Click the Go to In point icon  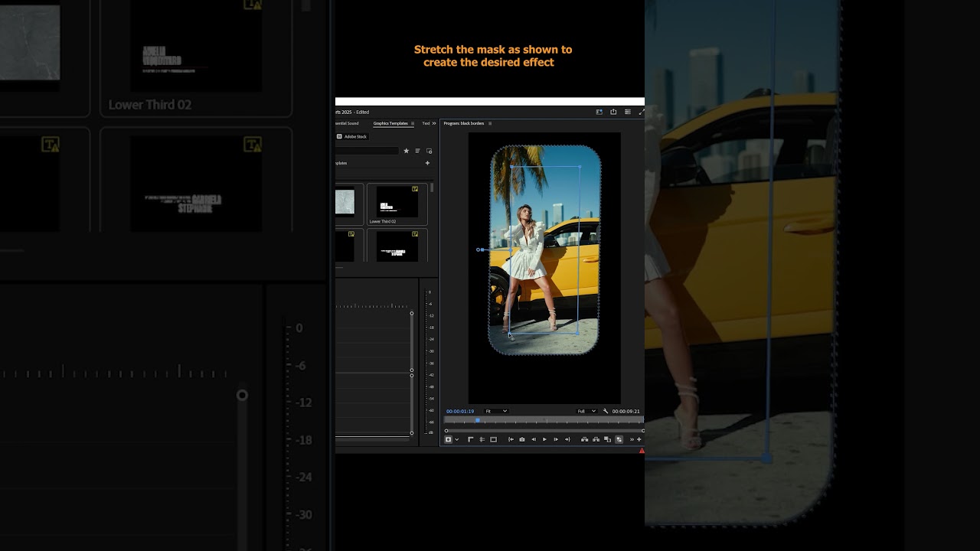click(x=511, y=439)
